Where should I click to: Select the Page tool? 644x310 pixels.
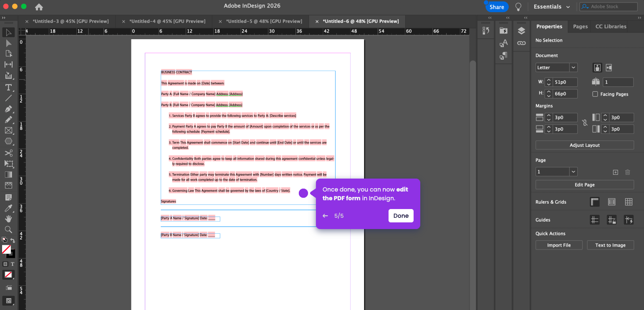click(x=8, y=54)
